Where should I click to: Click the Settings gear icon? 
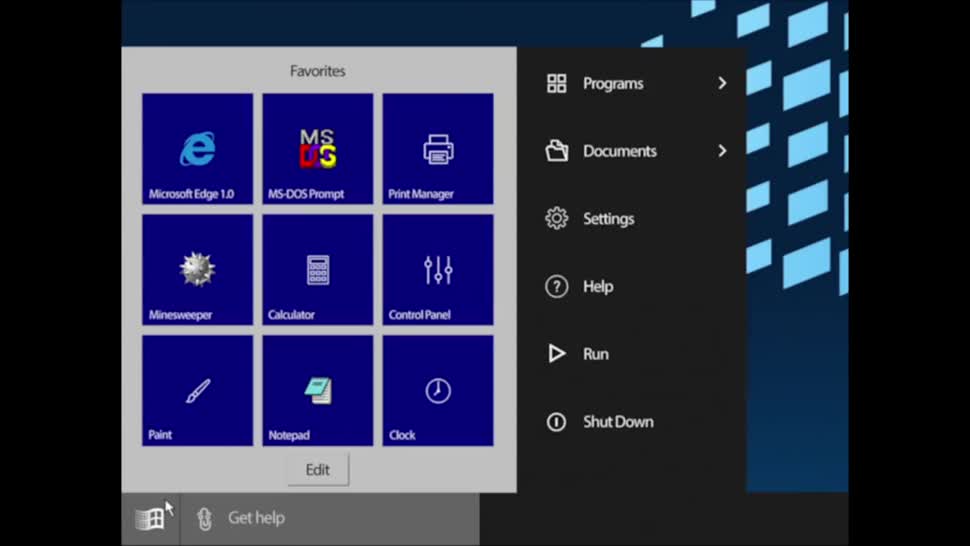[556, 218]
